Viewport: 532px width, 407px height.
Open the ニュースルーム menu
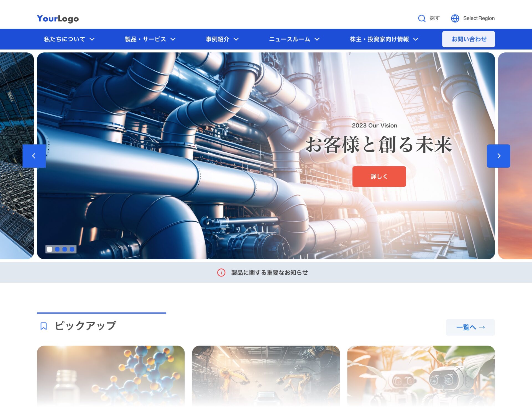pos(290,39)
